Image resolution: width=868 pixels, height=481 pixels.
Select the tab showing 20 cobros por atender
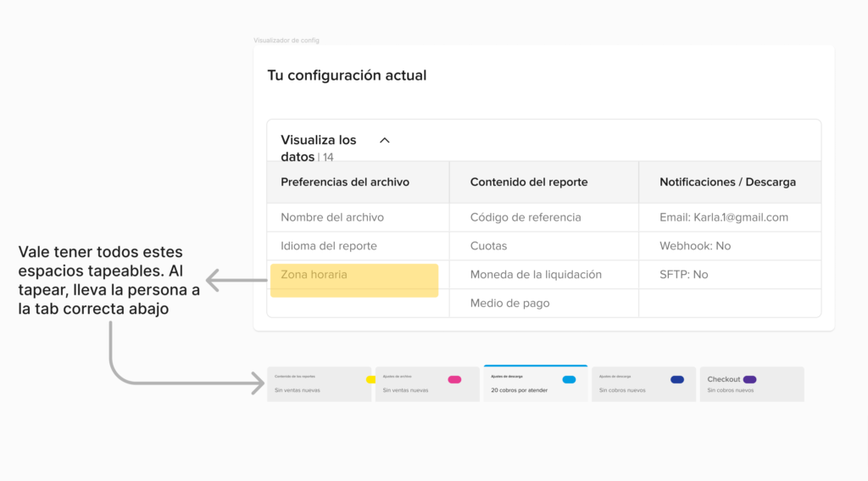[535, 384]
